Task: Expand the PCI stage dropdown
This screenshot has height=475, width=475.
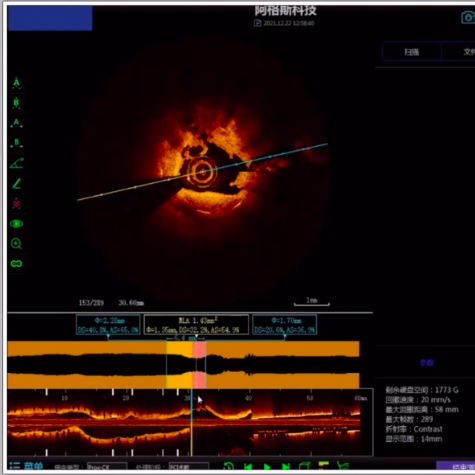Action: point(189,466)
